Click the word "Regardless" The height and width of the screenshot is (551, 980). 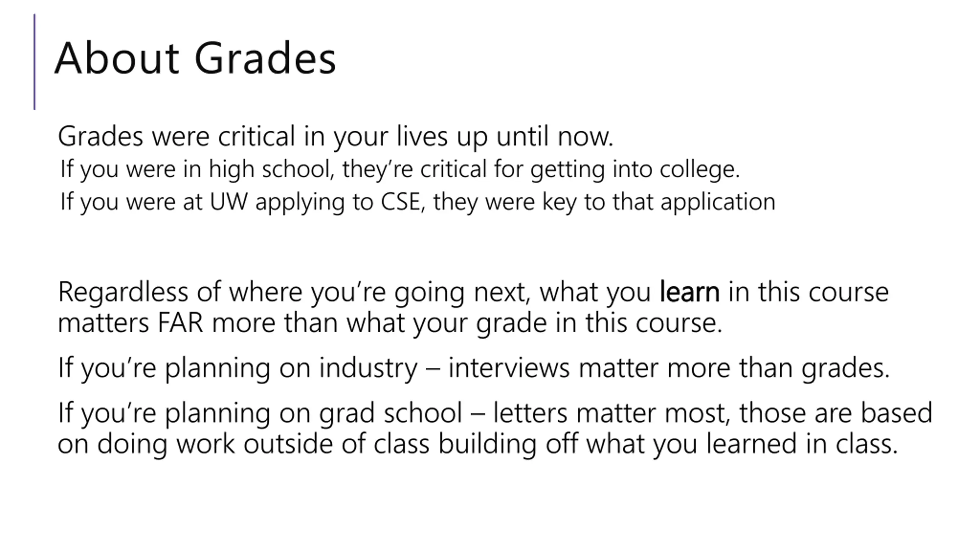[x=123, y=292]
